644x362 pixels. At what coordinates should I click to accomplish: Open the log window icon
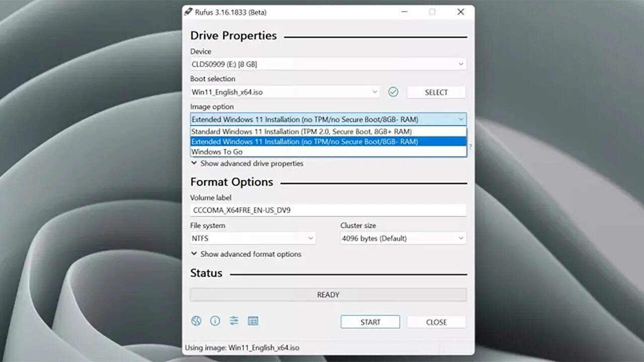click(253, 321)
